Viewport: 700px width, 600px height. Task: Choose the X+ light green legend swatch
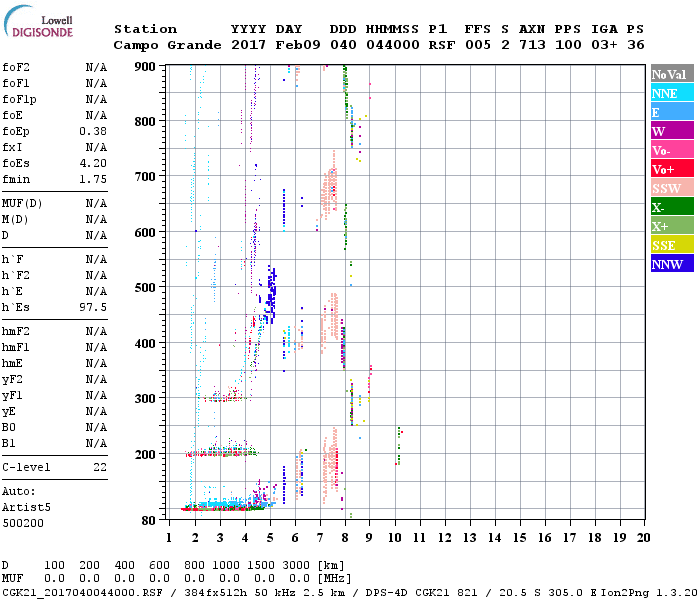point(671,226)
